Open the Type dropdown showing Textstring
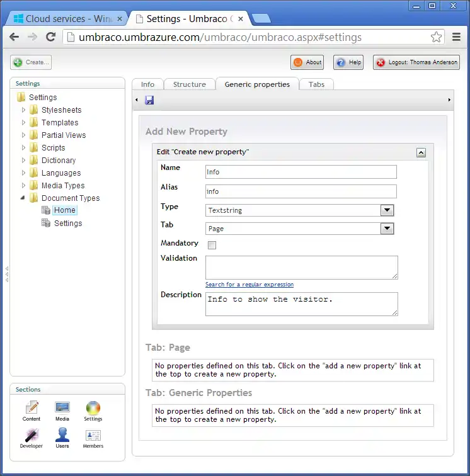Image resolution: width=470 pixels, height=476 pixels. (x=299, y=210)
